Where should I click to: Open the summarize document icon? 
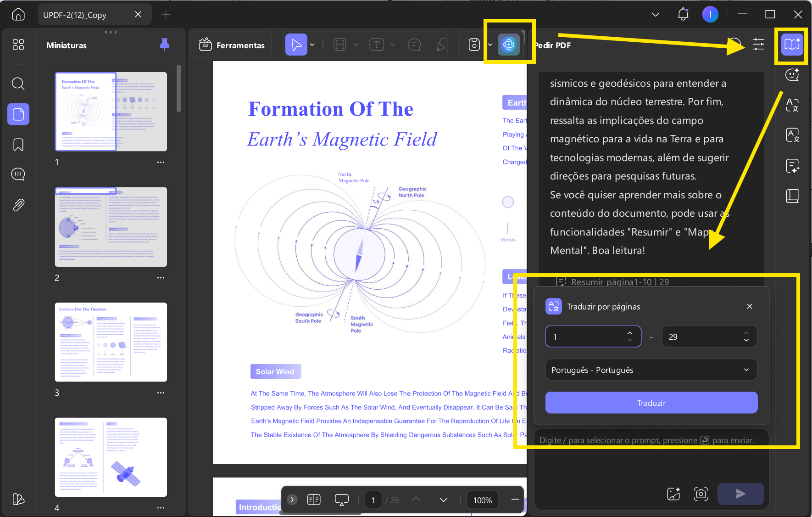pos(792,165)
